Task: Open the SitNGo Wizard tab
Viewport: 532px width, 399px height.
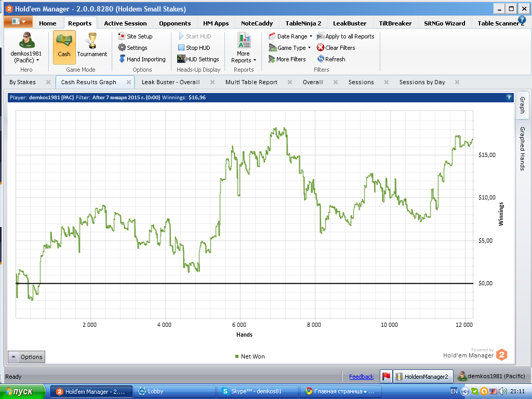Action: point(445,23)
